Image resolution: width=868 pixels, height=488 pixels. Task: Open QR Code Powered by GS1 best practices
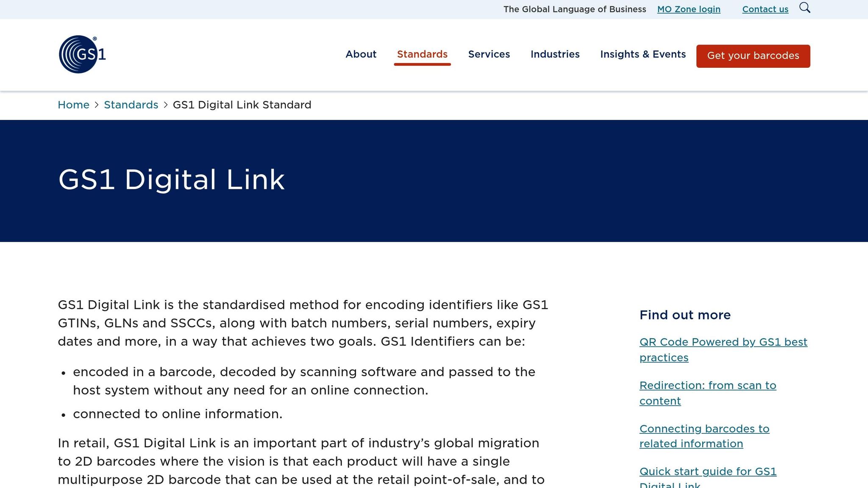pyautogui.click(x=723, y=349)
